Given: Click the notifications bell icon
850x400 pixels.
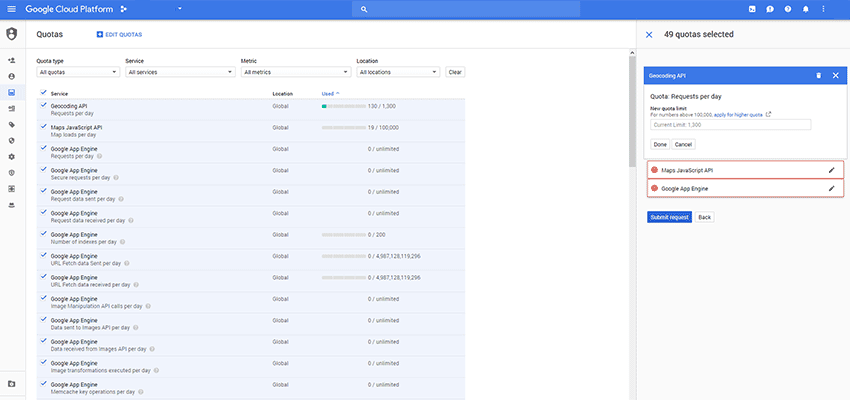Looking at the screenshot, I should 806,9.
